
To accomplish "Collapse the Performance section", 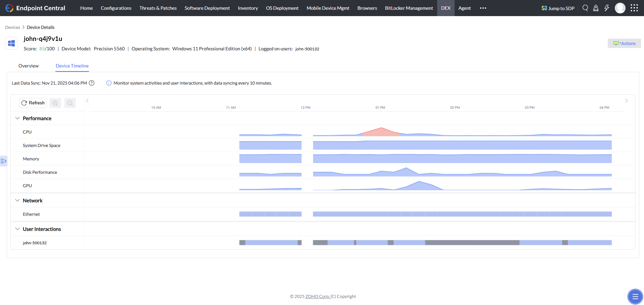I will pyautogui.click(x=17, y=118).
